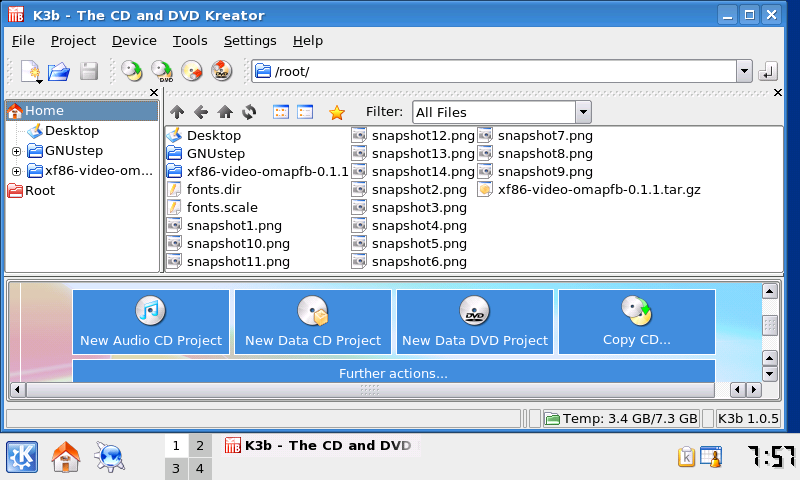Open the bookmarks star icon

pos(337,112)
